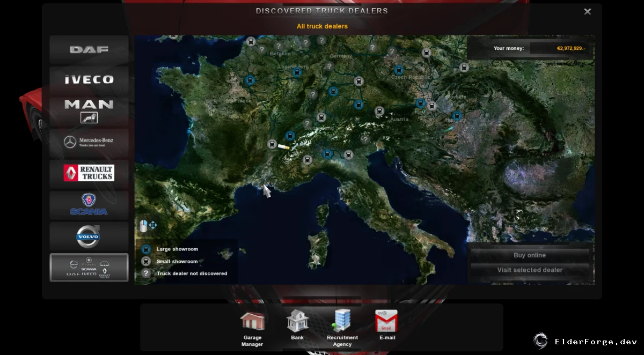Image resolution: width=644 pixels, height=355 pixels.
Task: Click undiscovered dealer left of Switzerland label
Action: tap(308, 123)
